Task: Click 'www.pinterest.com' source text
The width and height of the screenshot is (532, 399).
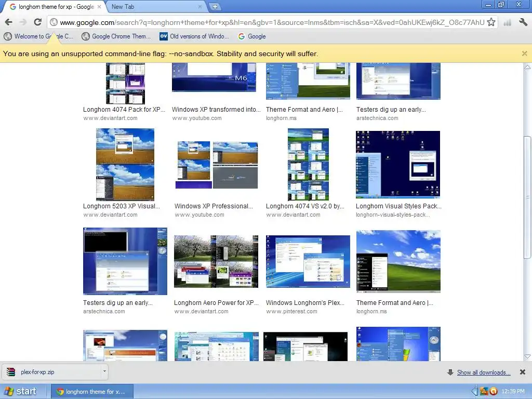Action: 292,312
